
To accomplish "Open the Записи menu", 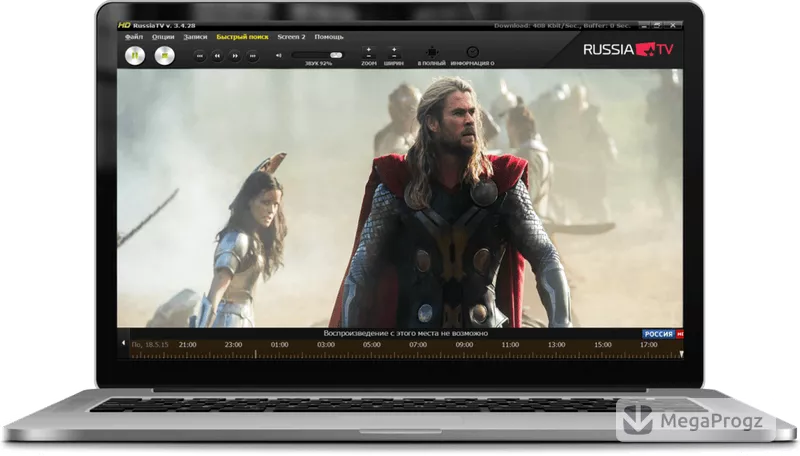I will click(195, 37).
